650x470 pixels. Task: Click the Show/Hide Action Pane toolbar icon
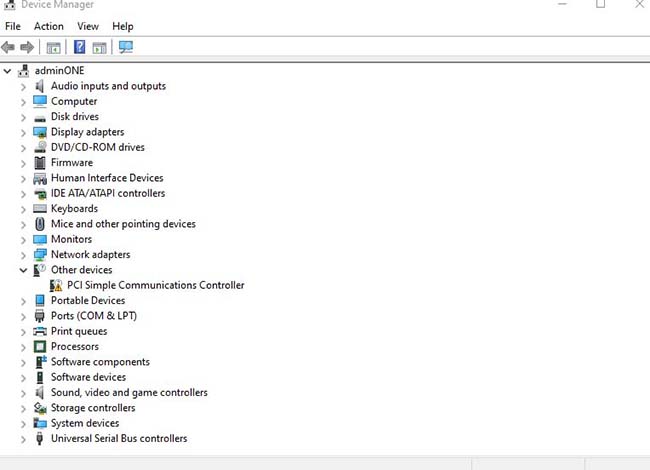99,48
